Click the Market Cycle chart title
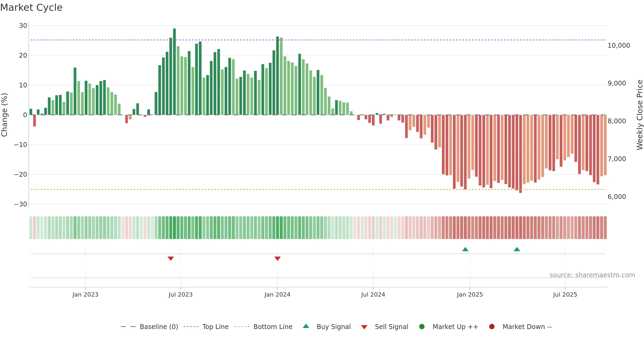Image resolution: width=644 pixels, height=362 pixels. [x=31, y=8]
